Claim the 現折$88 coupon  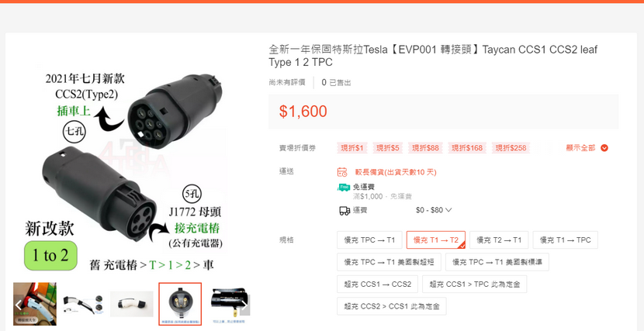click(425, 148)
